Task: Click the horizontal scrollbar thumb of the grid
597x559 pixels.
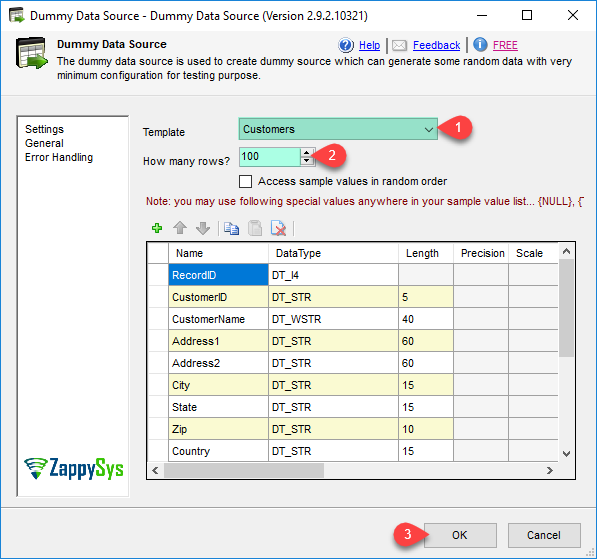Action: click(244, 470)
